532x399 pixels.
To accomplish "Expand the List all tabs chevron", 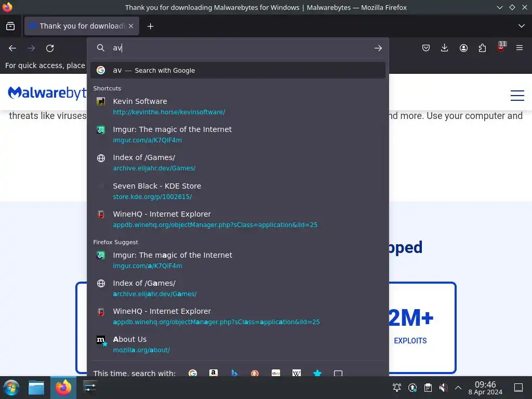I will [522, 26].
